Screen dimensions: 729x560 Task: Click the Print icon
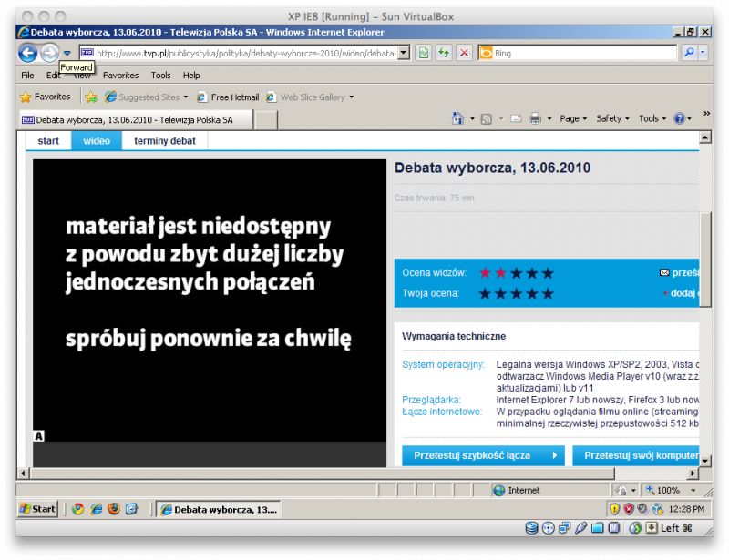point(535,119)
